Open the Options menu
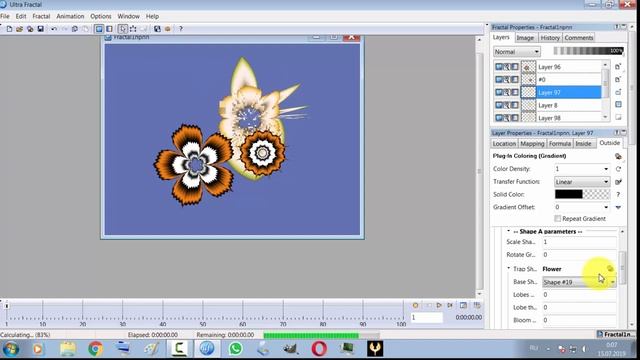Viewport: 640px width, 360px height. pyautogui.click(x=101, y=16)
